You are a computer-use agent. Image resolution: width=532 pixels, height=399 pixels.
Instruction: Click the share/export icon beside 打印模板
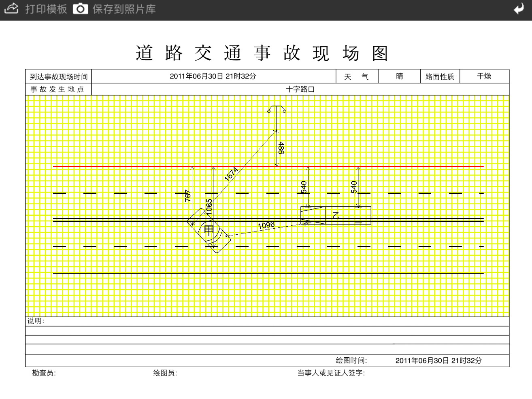pyautogui.click(x=11, y=8)
